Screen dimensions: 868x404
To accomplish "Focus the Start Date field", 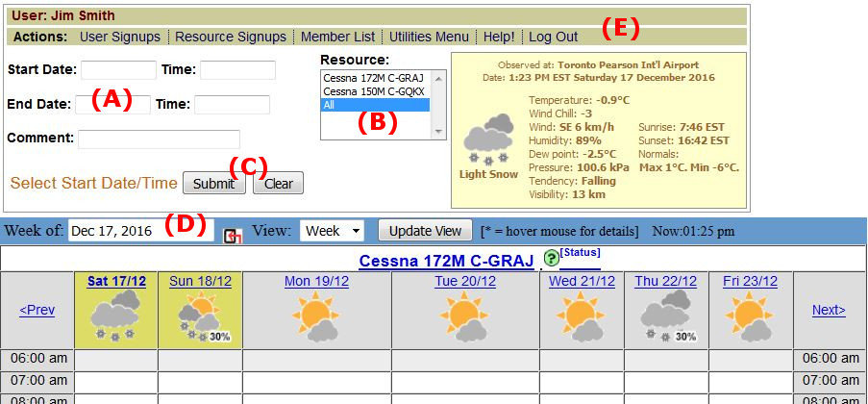I will click(x=118, y=70).
